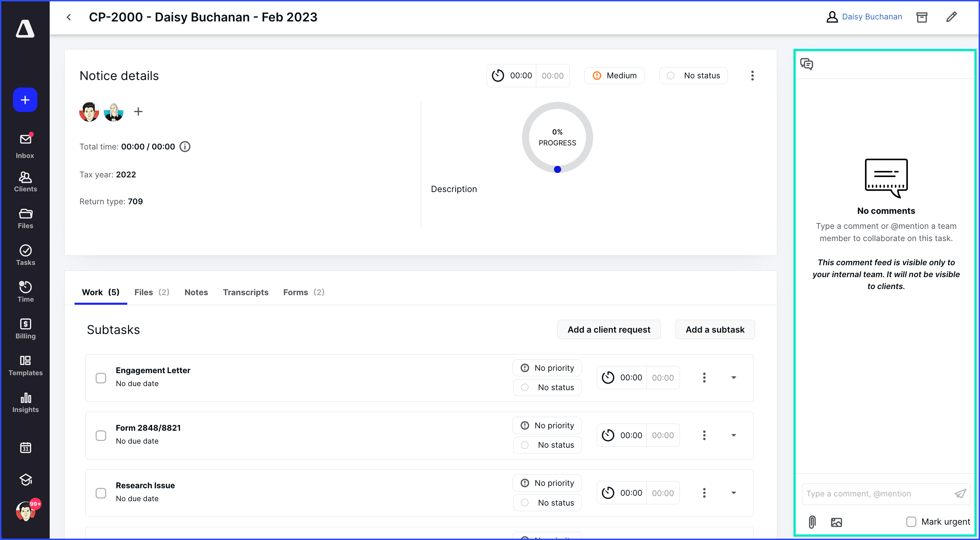980x540 pixels.
Task: Check the Research Issue subtask checkbox
Action: point(101,493)
